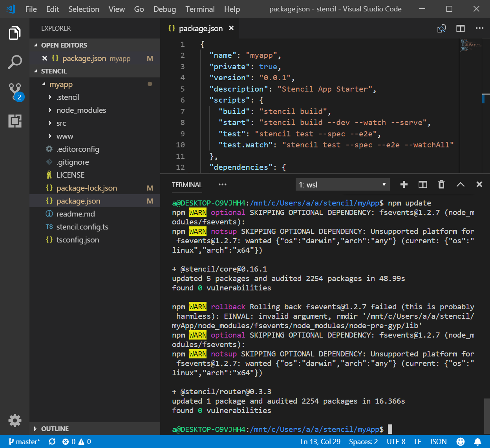Open the View menu

pos(117,9)
